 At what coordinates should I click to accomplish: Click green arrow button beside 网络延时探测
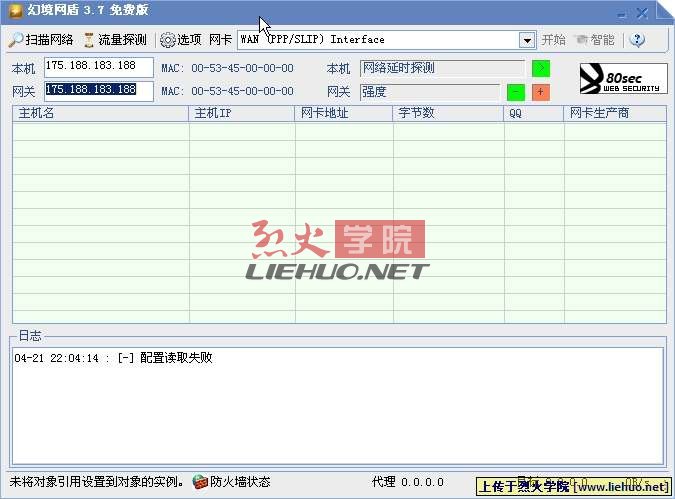point(541,68)
